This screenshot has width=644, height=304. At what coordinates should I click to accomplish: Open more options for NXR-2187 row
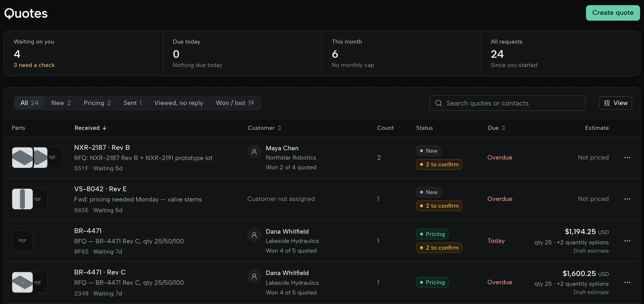[x=627, y=158]
